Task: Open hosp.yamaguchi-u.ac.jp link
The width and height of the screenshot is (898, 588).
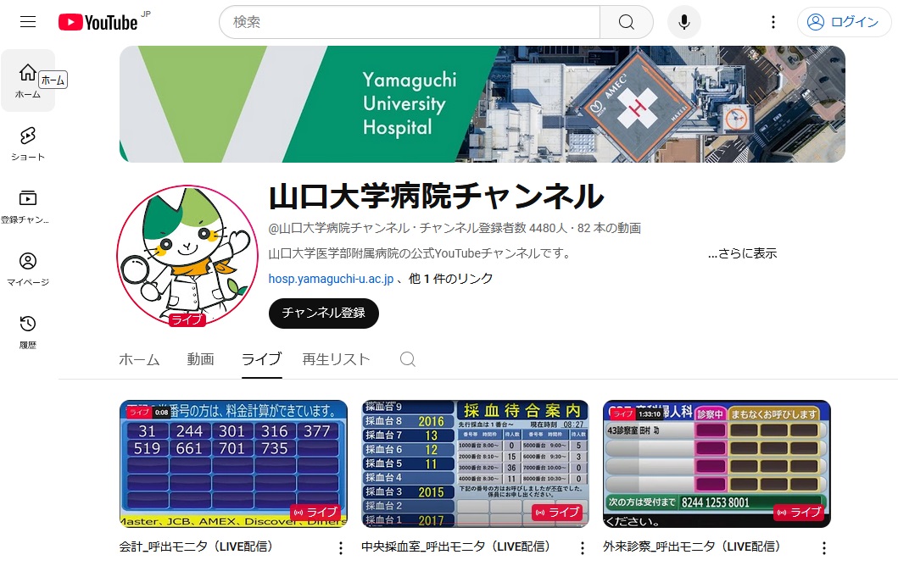Action: pos(331,279)
